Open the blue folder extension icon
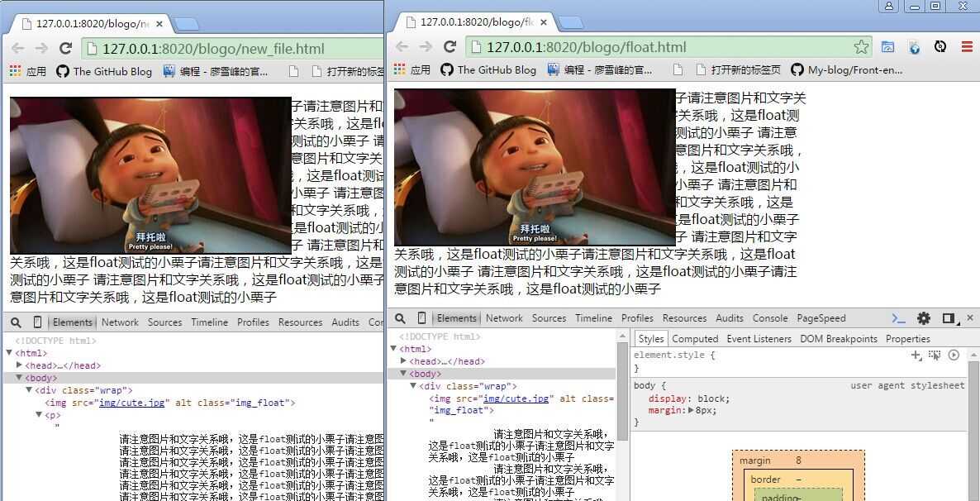Screen dimensions: 980x501 [x=887, y=47]
